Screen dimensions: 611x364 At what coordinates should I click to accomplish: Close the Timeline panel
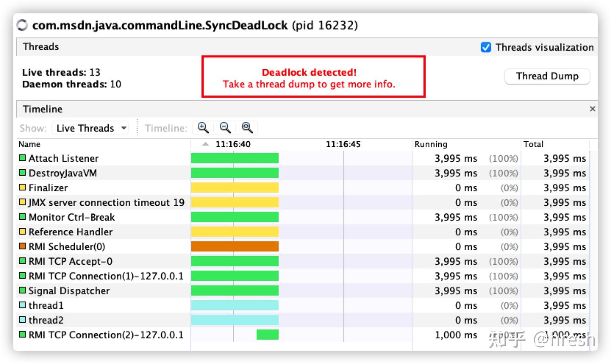[x=592, y=109]
